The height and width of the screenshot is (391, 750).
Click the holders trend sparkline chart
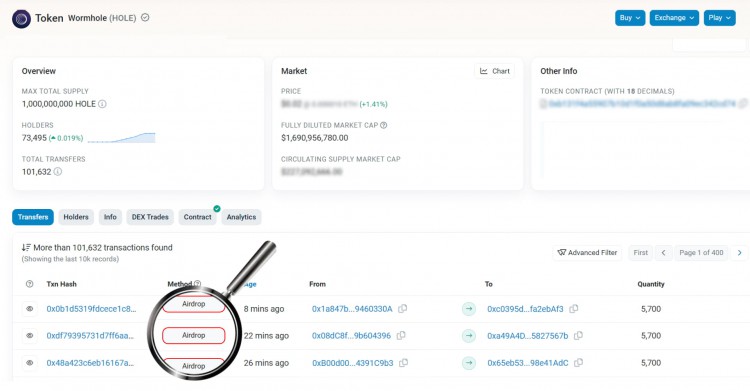pos(121,138)
